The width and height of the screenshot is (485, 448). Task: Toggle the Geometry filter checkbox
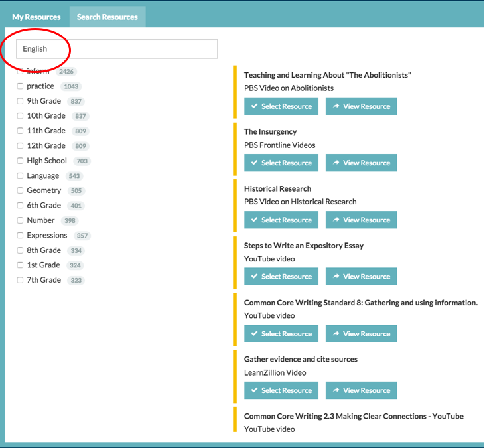pos(20,190)
